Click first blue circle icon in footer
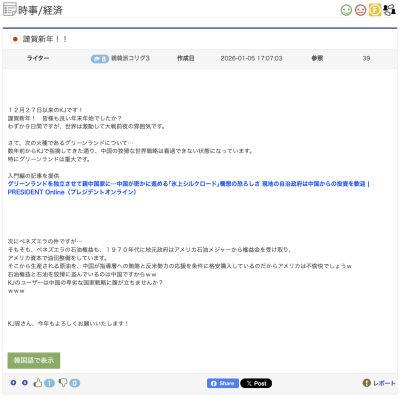This screenshot has width=400, height=397. tap(13, 383)
